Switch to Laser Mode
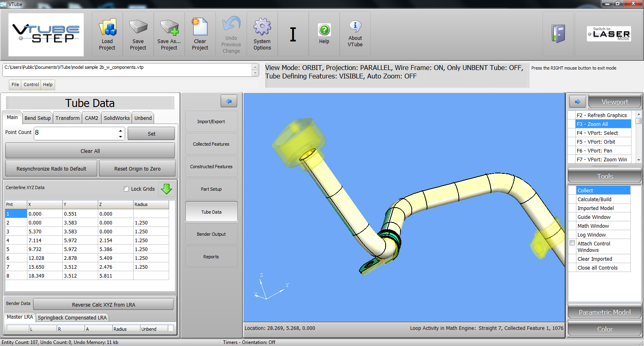Image resolution: width=644 pixels, height=346 pixels. (609, 34)
